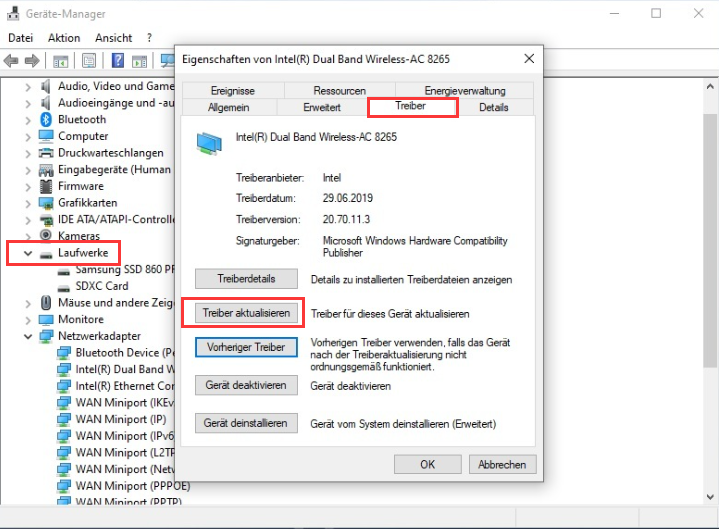The height and width of the screenshot is (529, 719).
Task: Click the SDXC Card drive icon
Action: [64, 286]
